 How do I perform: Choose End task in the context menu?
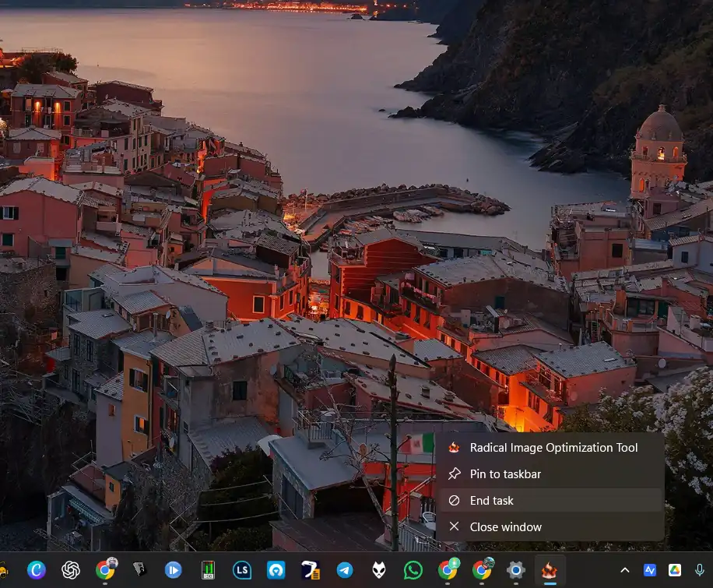[x=491, y=500]
